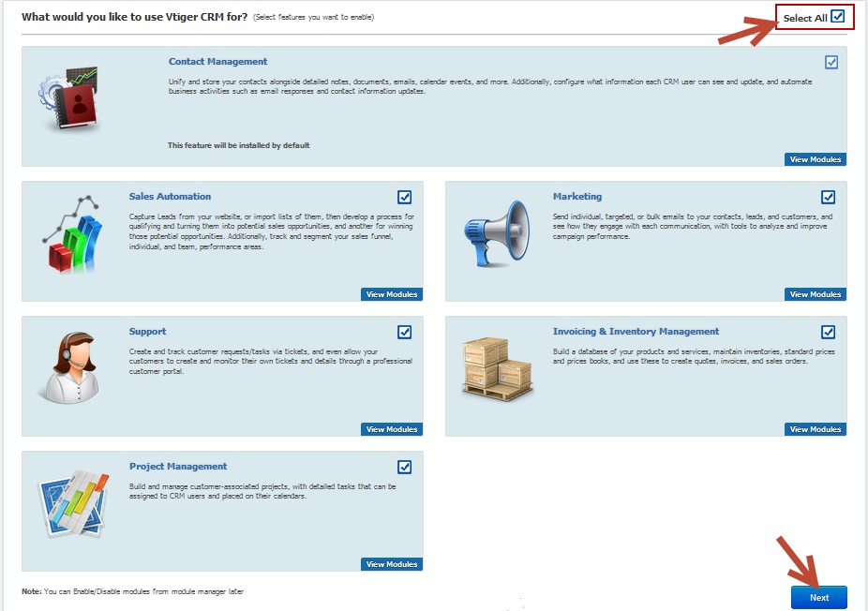Click 'What would you like to use Vtiger CRM for?'
Viewport: 868px width, 611px height.
pos(135,17)
